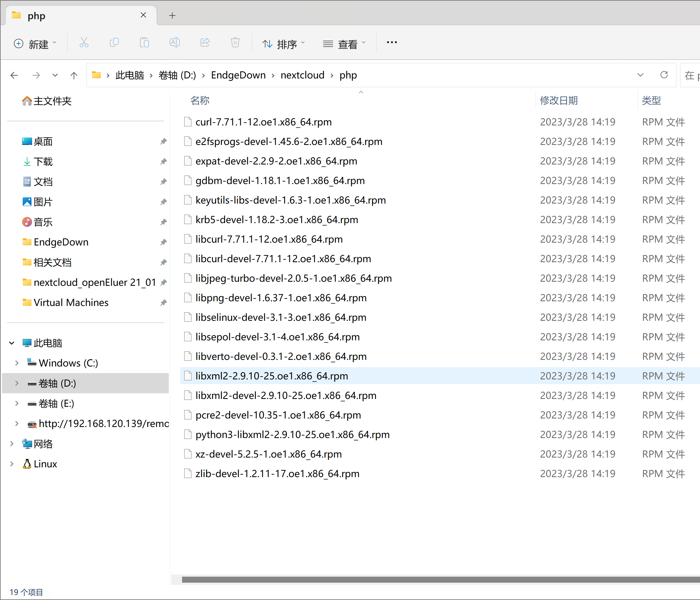Click the Refresh icon beside address bar
Screen dimensions: 700x600
pyautogui.click(x=664, y=75)
